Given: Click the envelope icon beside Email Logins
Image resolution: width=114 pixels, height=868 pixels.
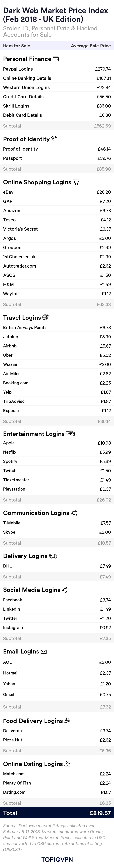Looking at the screenshot, I should tap(43, 652).
